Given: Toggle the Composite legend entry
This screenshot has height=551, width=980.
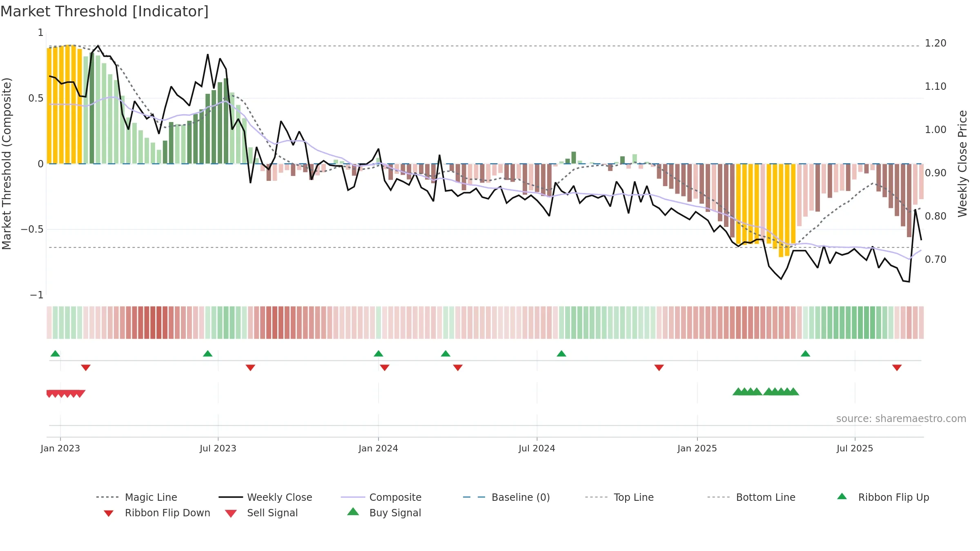Looking at the screenshot, I should point(381,497).
